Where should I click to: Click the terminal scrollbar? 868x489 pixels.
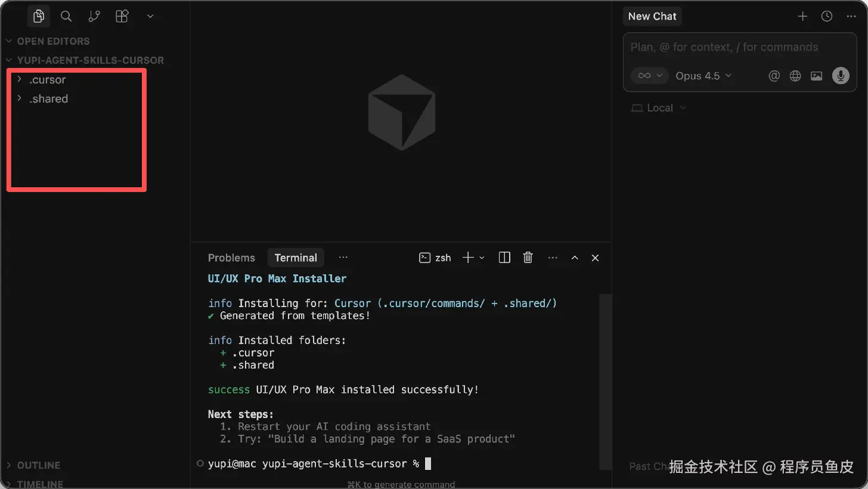pos(605,382)
